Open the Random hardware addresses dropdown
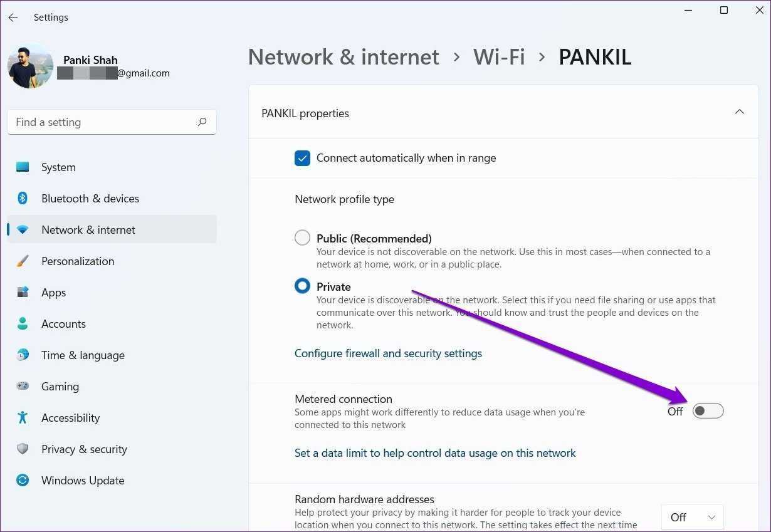Viewport: 771px width, 532px height. (x=692, y=518)
